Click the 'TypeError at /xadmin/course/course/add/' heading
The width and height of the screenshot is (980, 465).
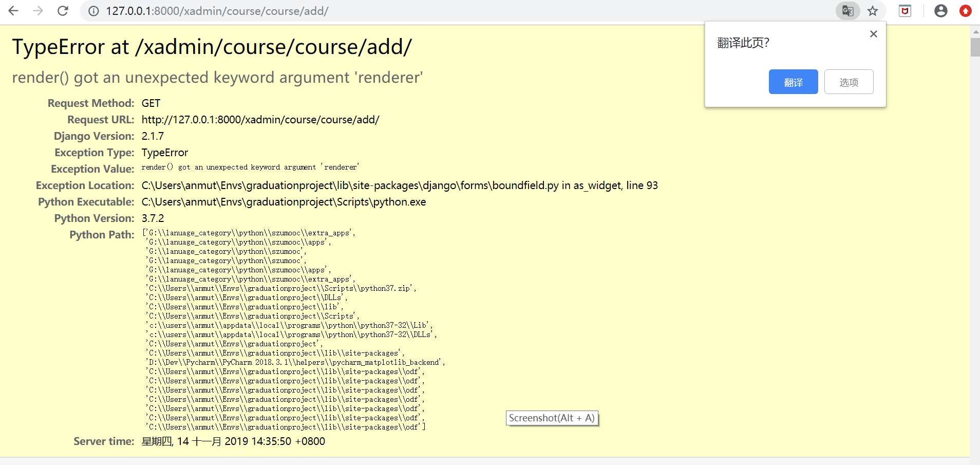212,47
